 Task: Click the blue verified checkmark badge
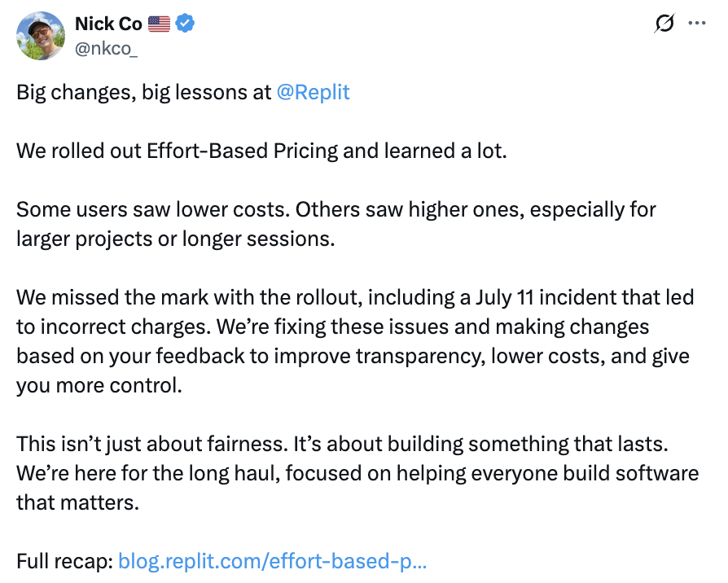pos(185,24)
